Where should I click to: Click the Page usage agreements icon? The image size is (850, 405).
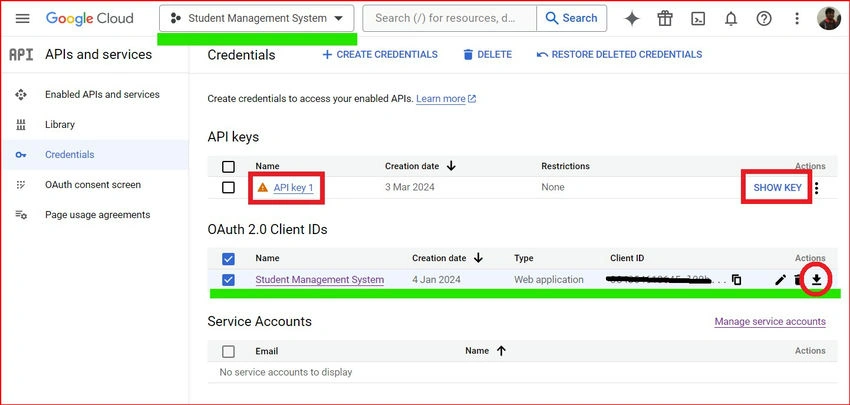click(x=21, y=215)
